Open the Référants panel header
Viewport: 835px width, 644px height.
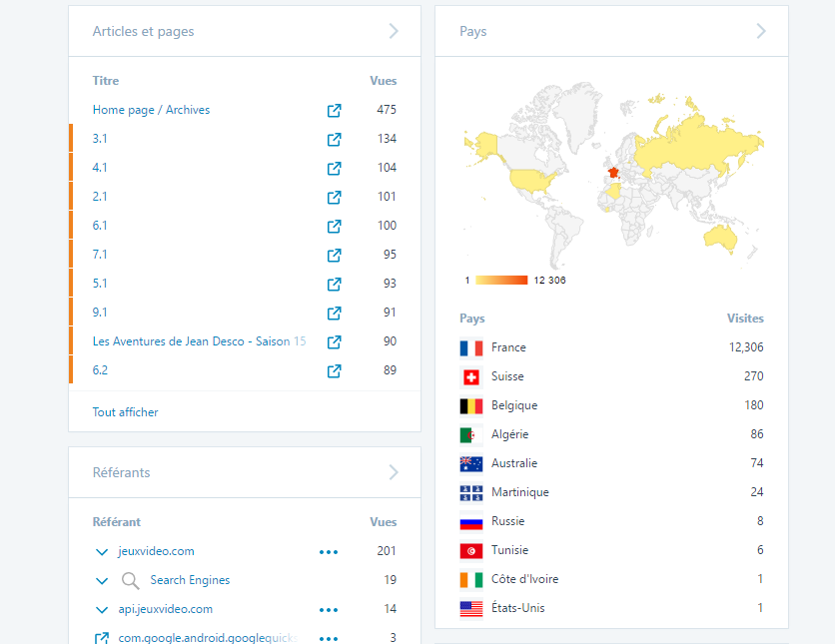[245, 472]
